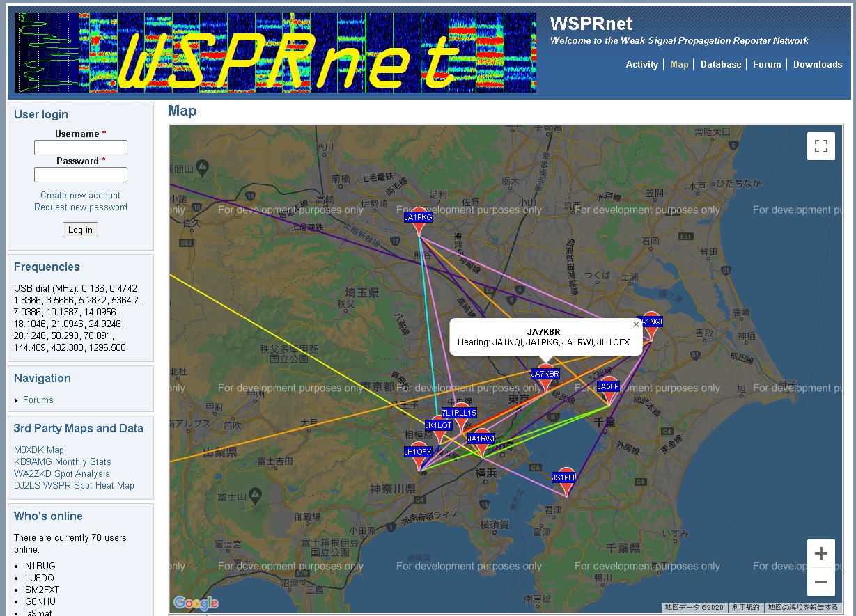Open map terms of use link (利用規約)
The image size is (856, 616).
coord(745,608)
